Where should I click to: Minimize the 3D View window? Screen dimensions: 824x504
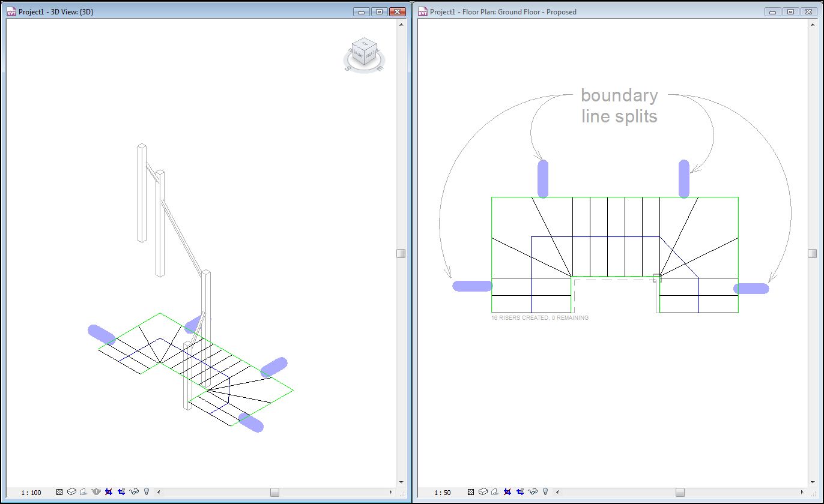pos(362,11)
